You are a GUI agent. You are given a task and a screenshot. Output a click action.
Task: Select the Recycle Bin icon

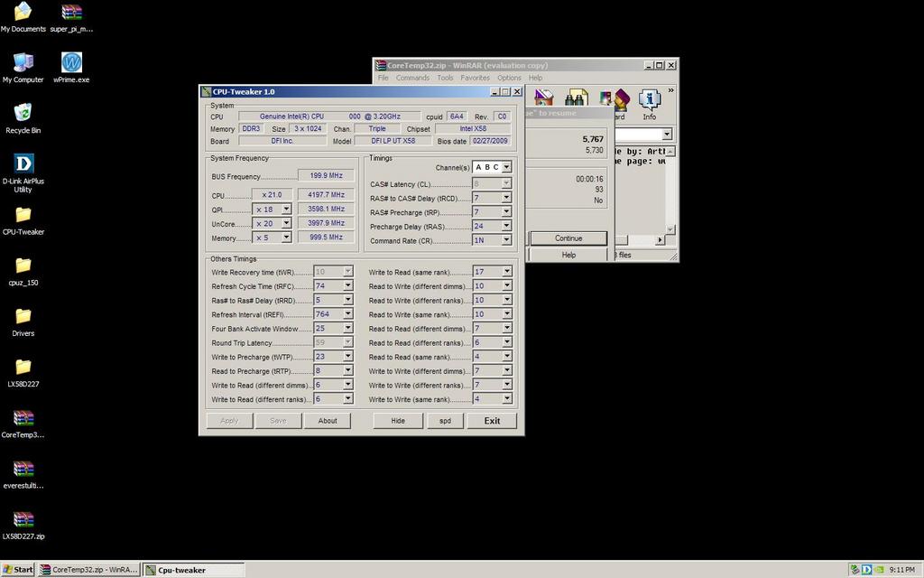[x=23, y=118]
